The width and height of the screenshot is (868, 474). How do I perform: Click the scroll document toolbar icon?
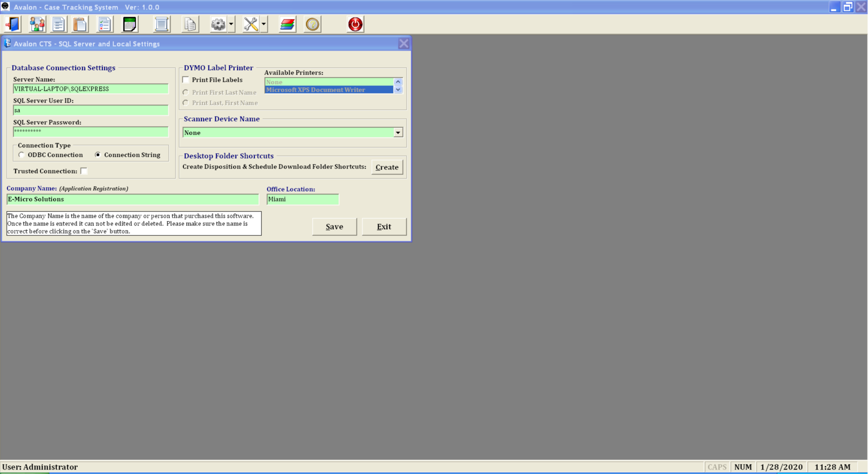click(161, 24)
